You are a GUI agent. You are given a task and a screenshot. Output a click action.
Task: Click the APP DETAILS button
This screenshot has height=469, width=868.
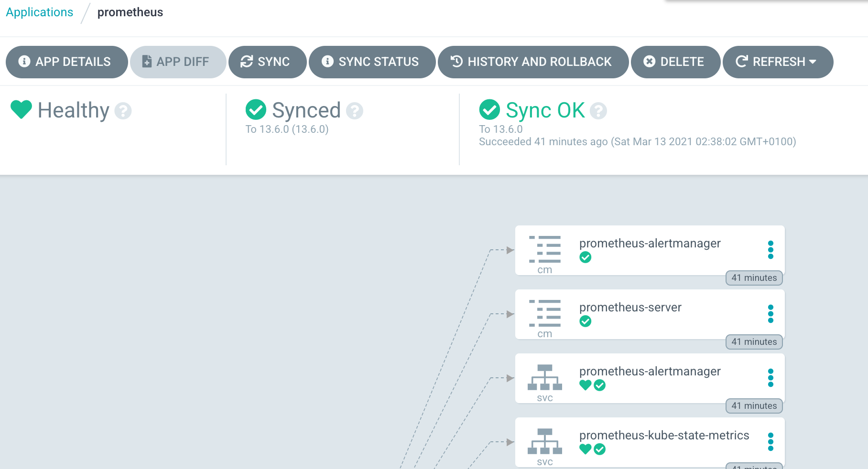point(66,62)
